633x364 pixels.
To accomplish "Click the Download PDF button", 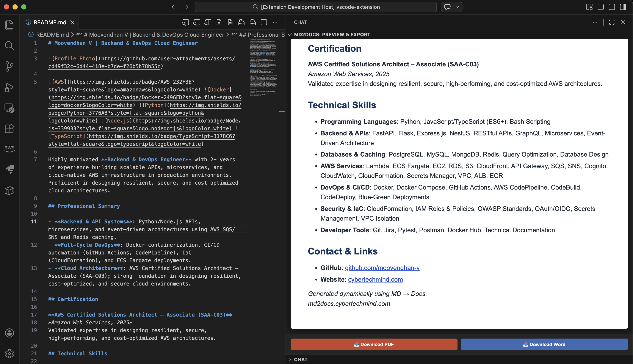I will click(x=374, y=344).
